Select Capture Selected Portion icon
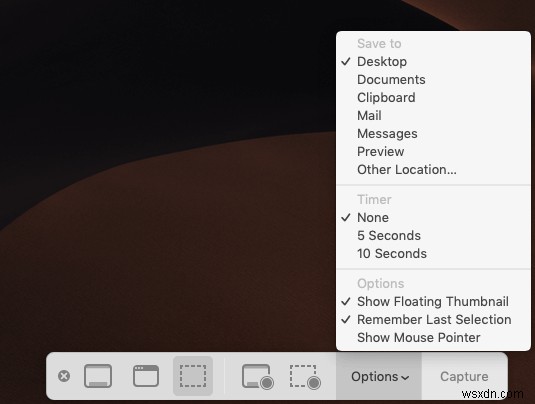The image size is (535, 404). click(193, 376)
